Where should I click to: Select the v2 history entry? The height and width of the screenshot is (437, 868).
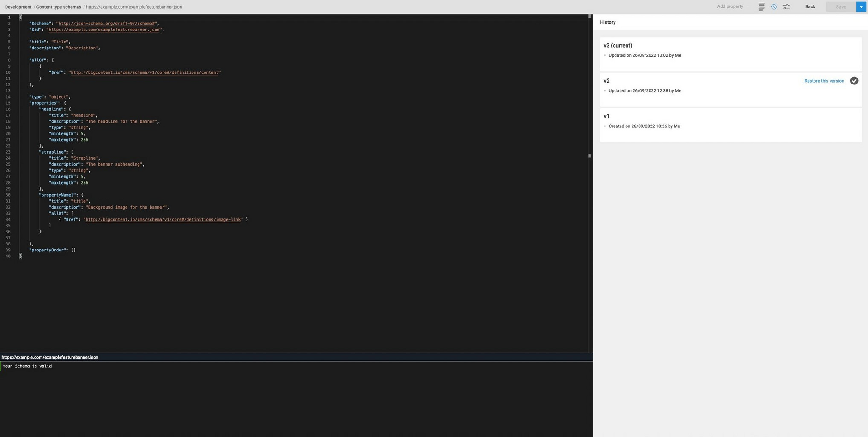(x=730, y=90)
